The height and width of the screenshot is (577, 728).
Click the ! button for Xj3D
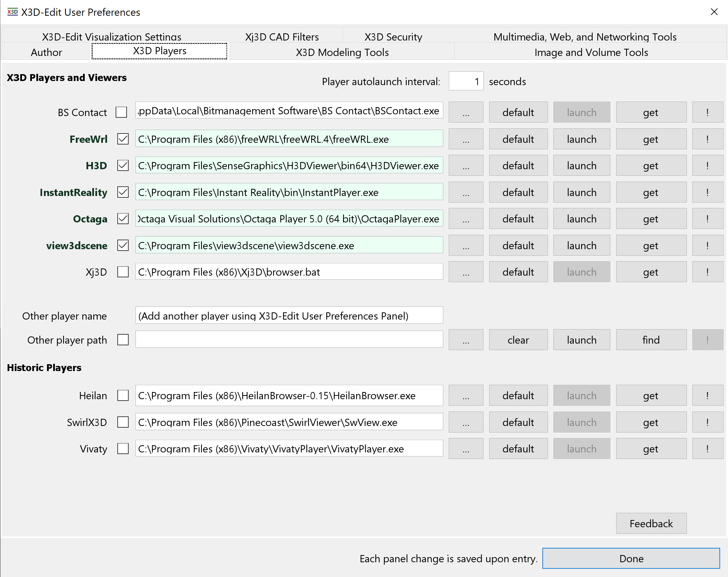pyautogui.click(x=707, y=272)
